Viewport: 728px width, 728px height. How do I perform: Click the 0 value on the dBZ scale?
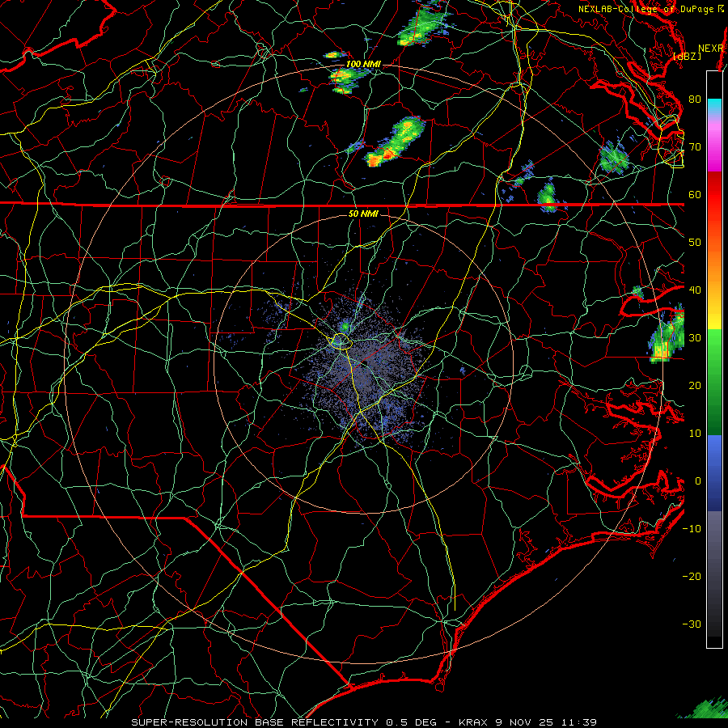pyautogui.click(x=697, y=481)
